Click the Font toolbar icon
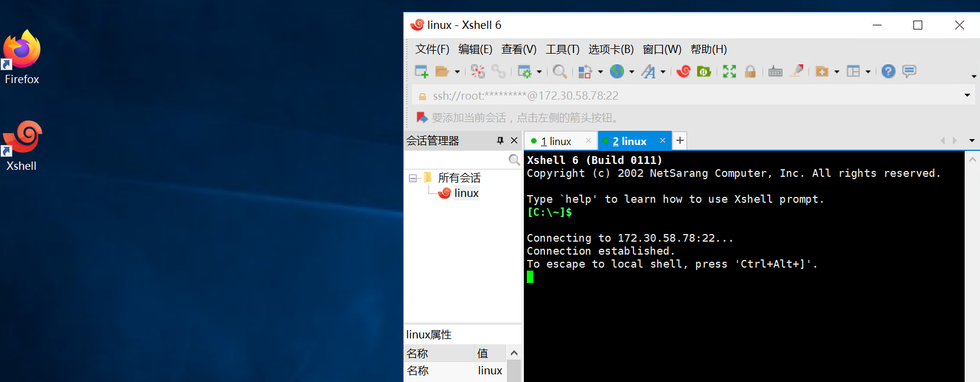980x382 pixels. [x=648, y=71]
